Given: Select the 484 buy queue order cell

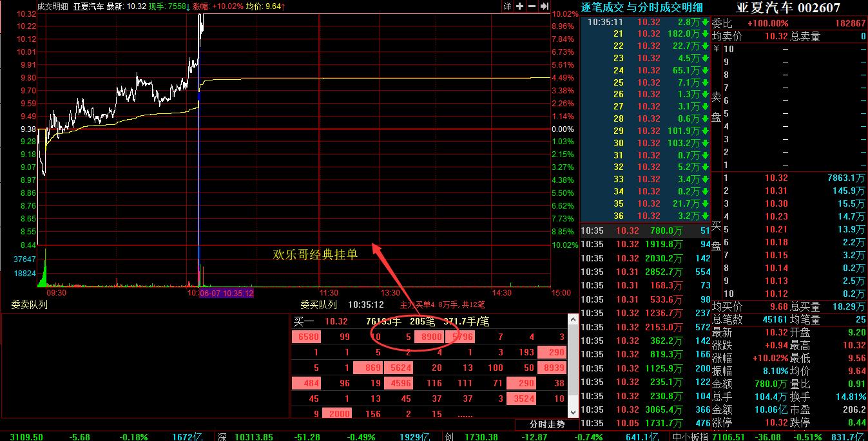Looking at the screenshot, I should click(305, 383).
